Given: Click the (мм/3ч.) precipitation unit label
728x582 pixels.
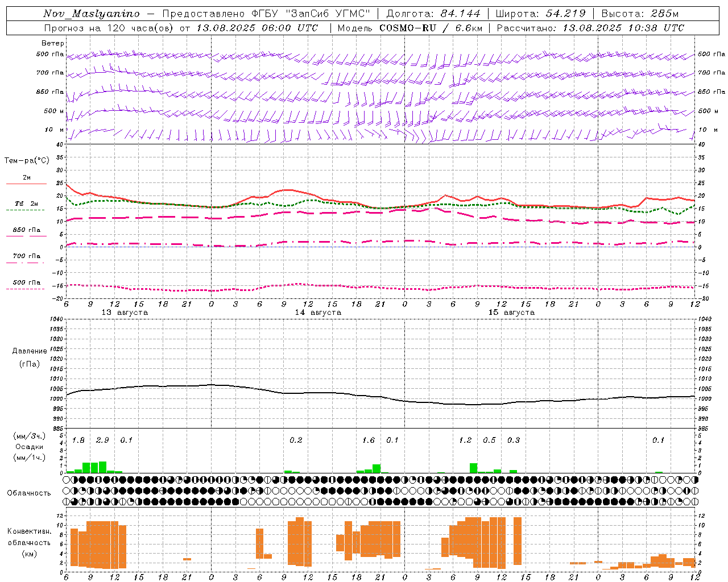Looking at the screenshot, I should [28, 436].
